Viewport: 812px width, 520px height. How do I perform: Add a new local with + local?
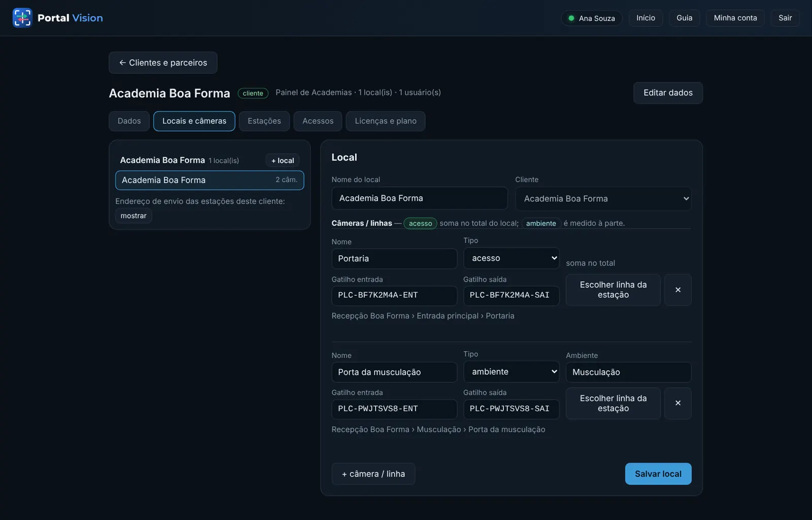tap(283, 160)
